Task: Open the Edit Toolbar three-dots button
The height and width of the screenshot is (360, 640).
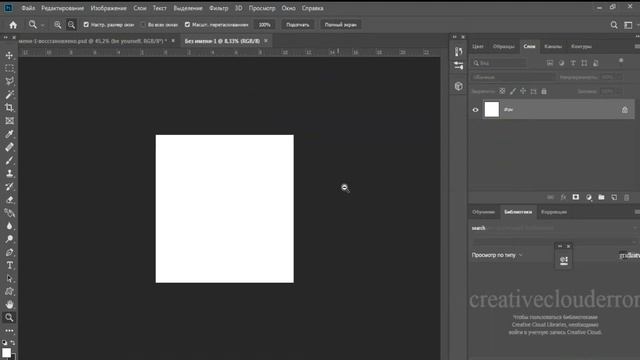Action: tap(9, 331)
